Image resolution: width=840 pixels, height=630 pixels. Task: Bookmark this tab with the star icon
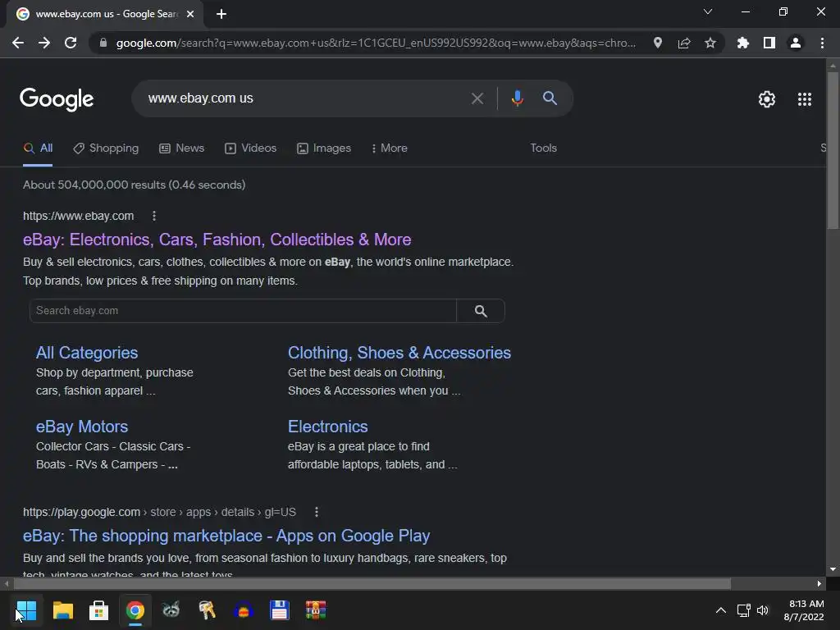(710, 43)
